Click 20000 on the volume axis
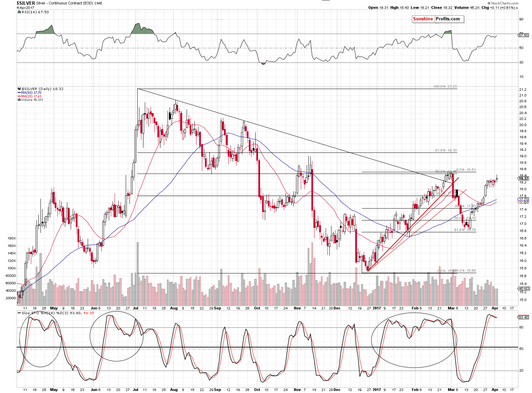Image resolution: width=532 pixels, height=393 pixels. pos(11,298)
